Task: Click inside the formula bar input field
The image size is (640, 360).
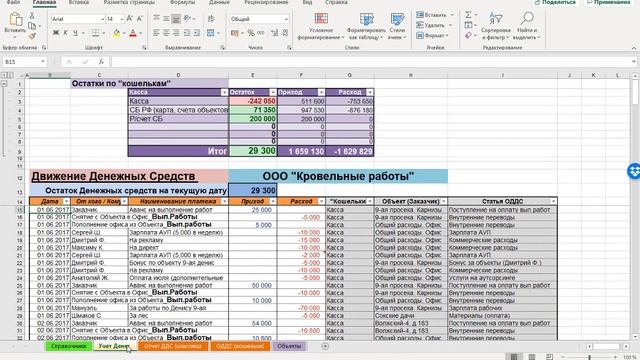Action: [x=371, y=62]
